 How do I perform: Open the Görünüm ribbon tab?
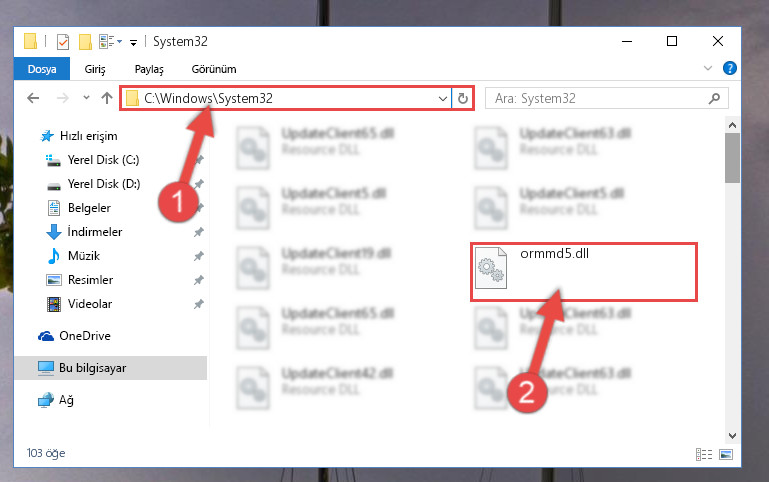(214, 69)
